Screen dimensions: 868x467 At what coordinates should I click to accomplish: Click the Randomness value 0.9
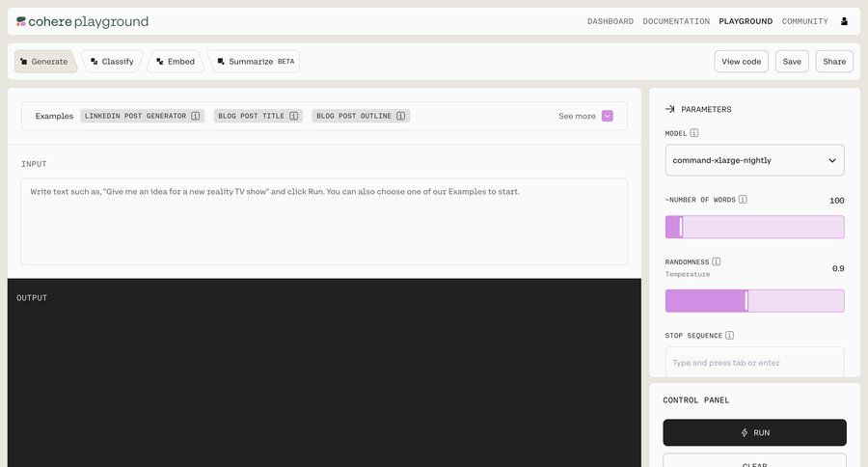[838, 268]
